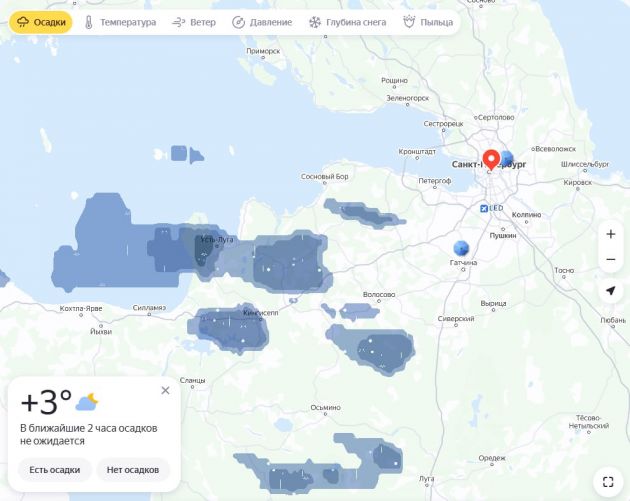Click the red location pin in Saint Petersburg
The width and height of the screenshot is (630, 501).
(x=491, y=160)
